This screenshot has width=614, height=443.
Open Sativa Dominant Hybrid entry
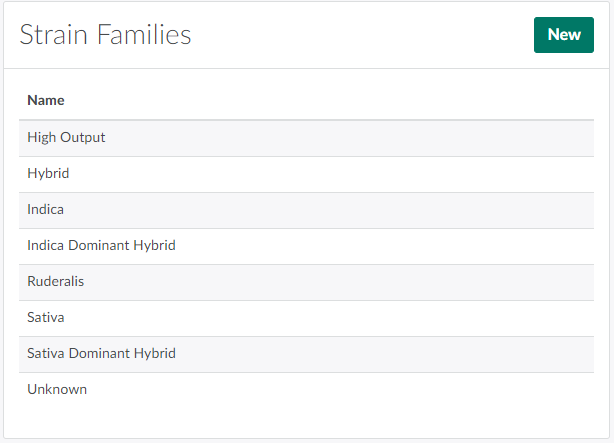point(101,353)
